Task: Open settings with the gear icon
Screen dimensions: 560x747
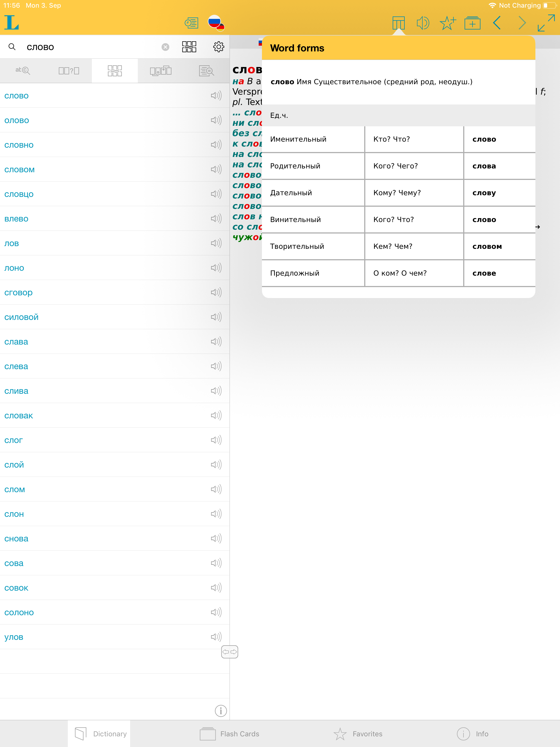Action: tap(219, 47)
